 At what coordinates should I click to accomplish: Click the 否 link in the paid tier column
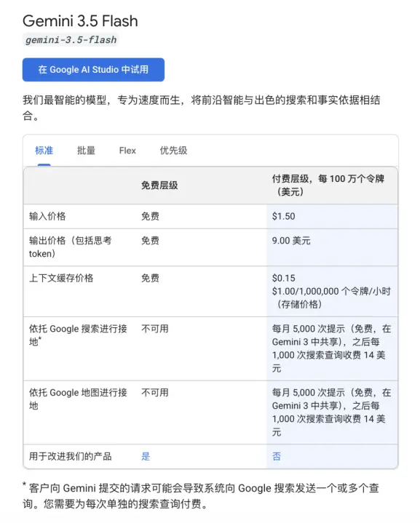pyautogui.click(x=277, y=456)
